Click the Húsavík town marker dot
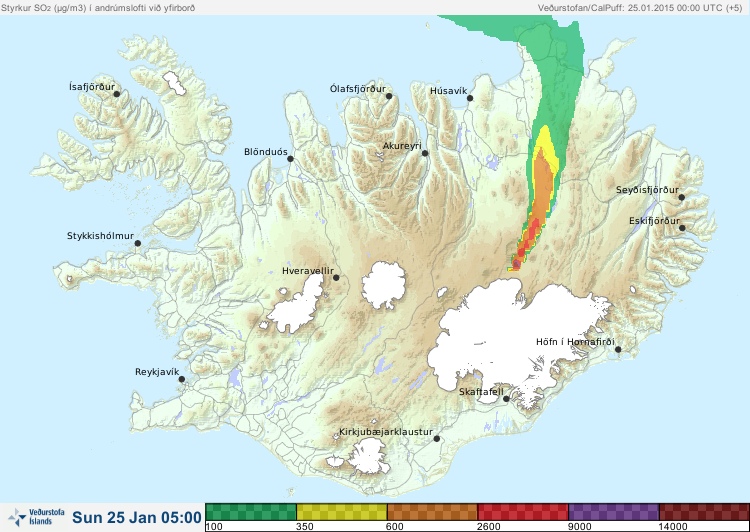Image resolution: width=750 pixels, height=532 pixels. tap(470, 98)
